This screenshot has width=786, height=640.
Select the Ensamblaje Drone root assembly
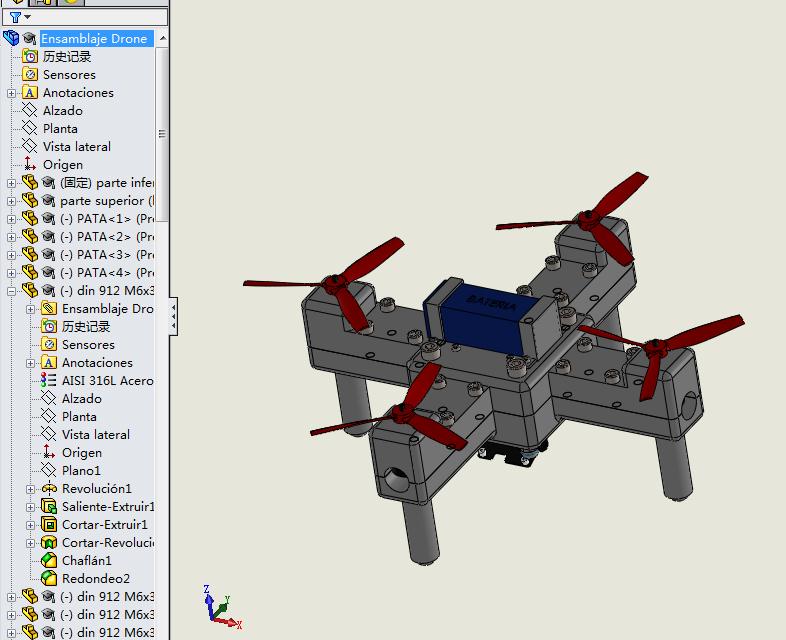click(93, 38)
